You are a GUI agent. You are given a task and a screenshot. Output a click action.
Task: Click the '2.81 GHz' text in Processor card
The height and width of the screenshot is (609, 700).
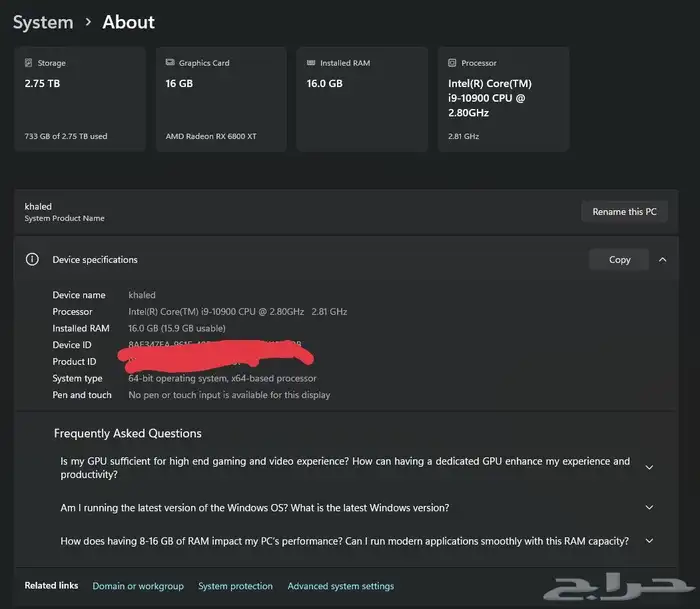463,136
